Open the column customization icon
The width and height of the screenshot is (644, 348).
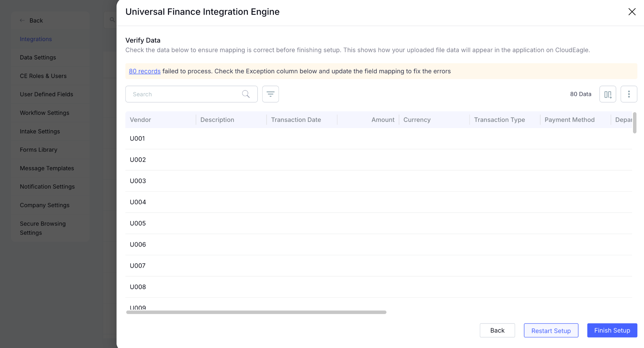pos(608,94)
